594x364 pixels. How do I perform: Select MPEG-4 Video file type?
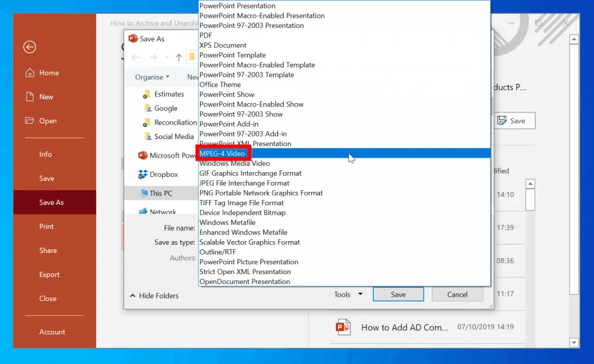pyautogui.click(x=345, y=153)
